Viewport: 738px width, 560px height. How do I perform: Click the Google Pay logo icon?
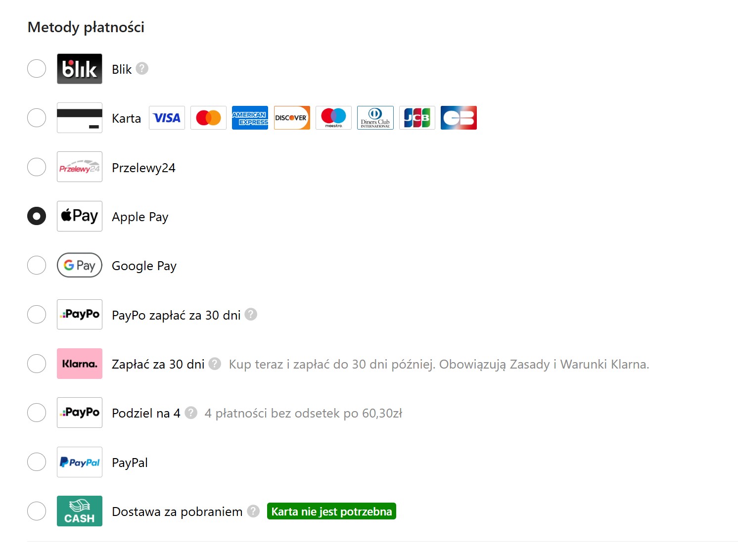click(79, 265)
